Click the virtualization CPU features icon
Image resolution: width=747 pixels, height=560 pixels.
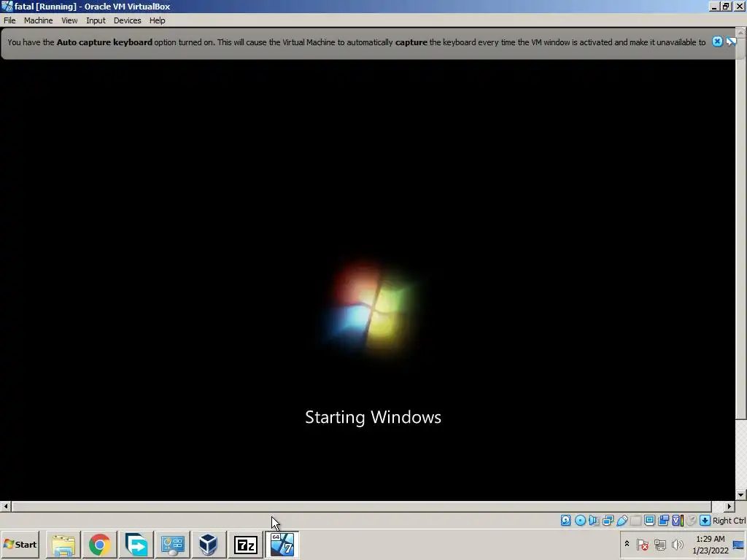[678, 521]
